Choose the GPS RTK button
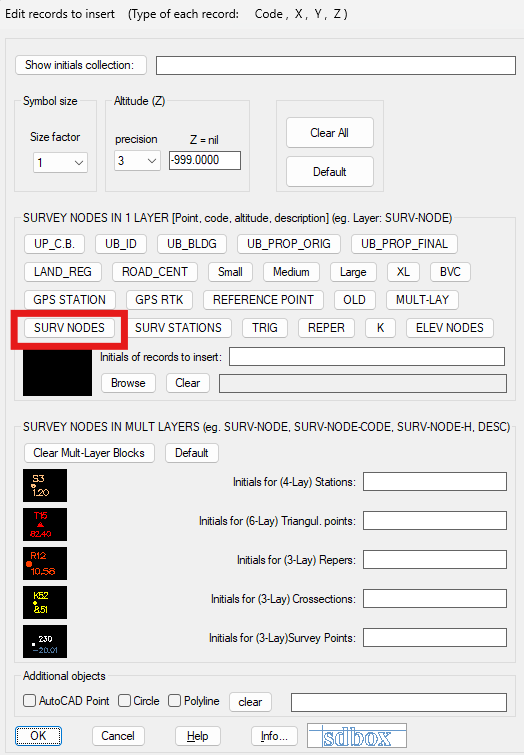524x755 pixels. click(159, 299)
